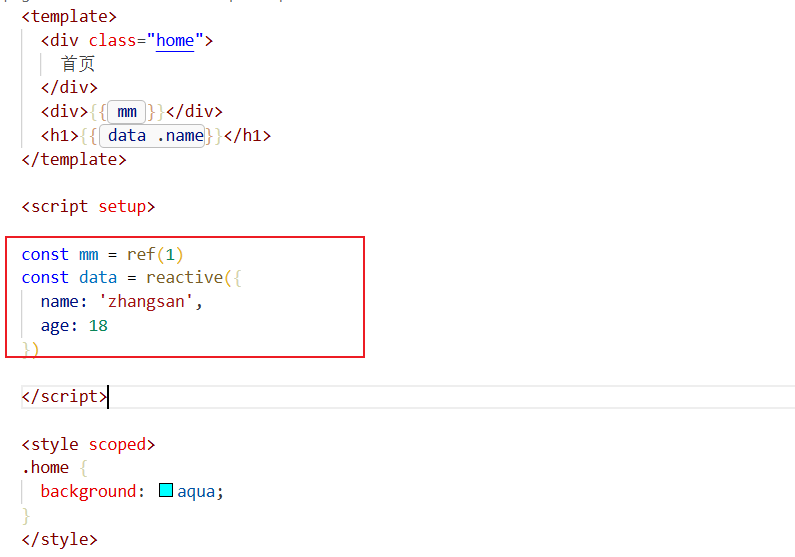This screenshot has height=557, width=795.
Task: Click the const mm = ref(1) line
Action: coord(102,254)
